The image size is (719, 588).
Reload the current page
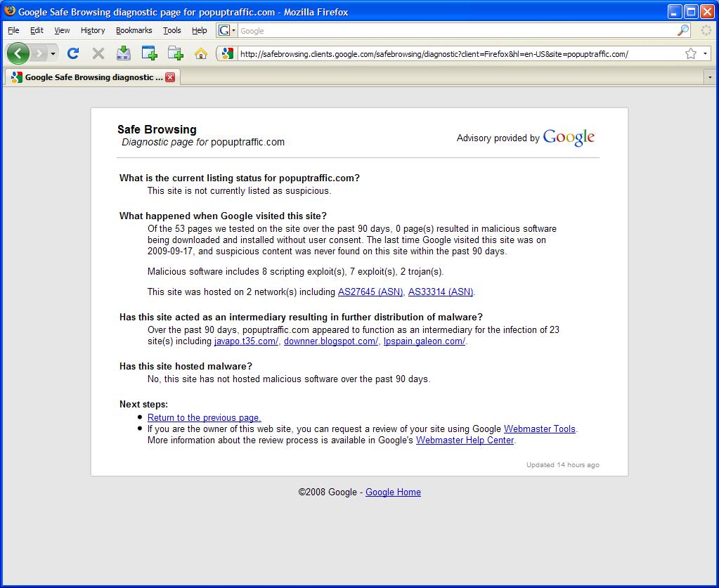click(x=73, y=53)
